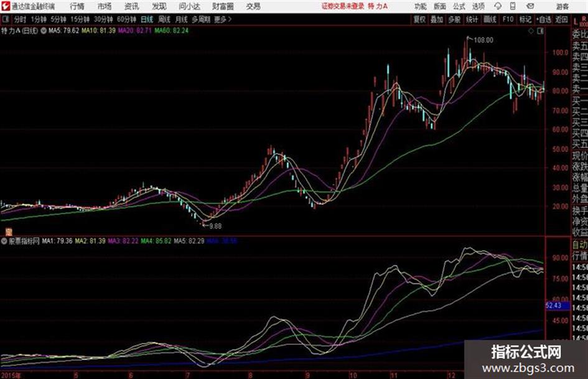Open the envelope message icon
Image resolution: width=588 pixels, height=379 pixels.
(x=530, y=6)
